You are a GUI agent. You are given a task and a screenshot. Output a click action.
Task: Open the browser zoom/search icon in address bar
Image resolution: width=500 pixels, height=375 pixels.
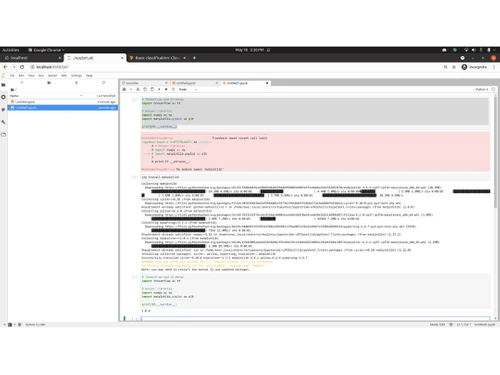pyautogui.click(x=446, y=67)
